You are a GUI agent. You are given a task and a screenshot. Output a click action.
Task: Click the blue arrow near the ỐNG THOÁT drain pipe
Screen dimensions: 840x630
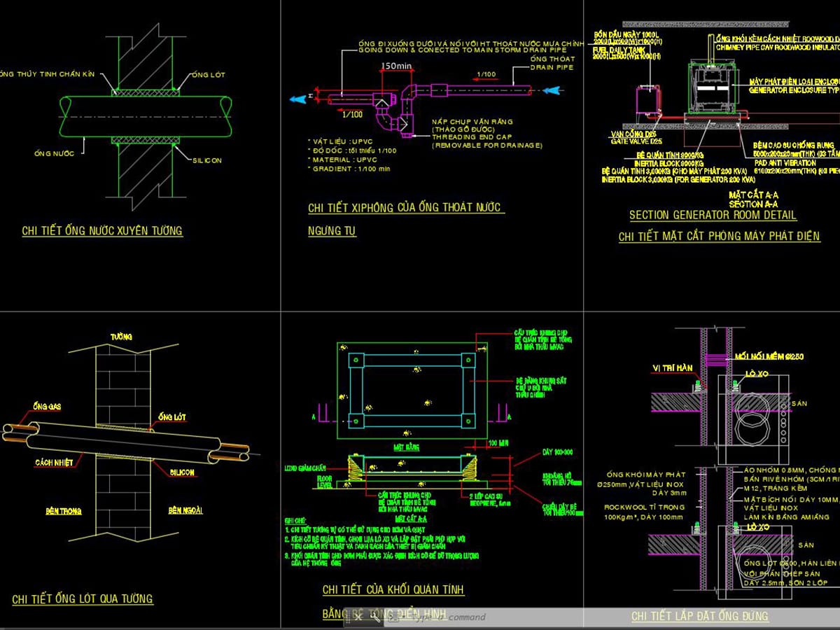pos(550,89)
